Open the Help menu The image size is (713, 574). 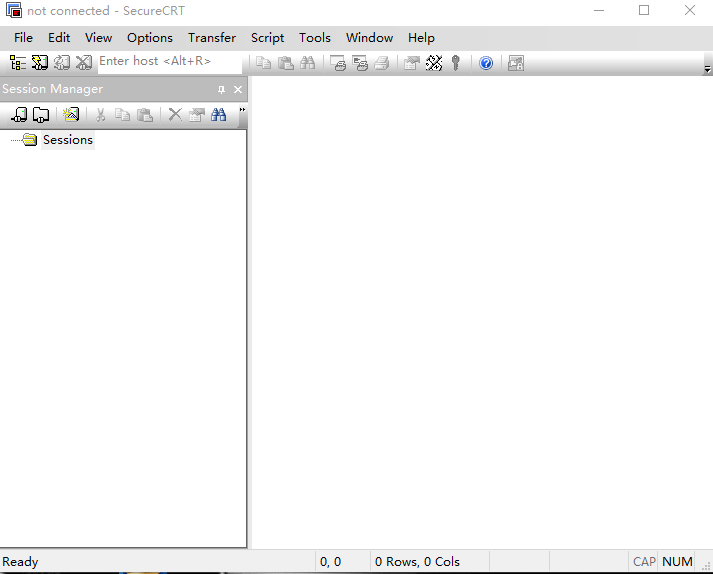pyautogui.click(x=421, y=38)
